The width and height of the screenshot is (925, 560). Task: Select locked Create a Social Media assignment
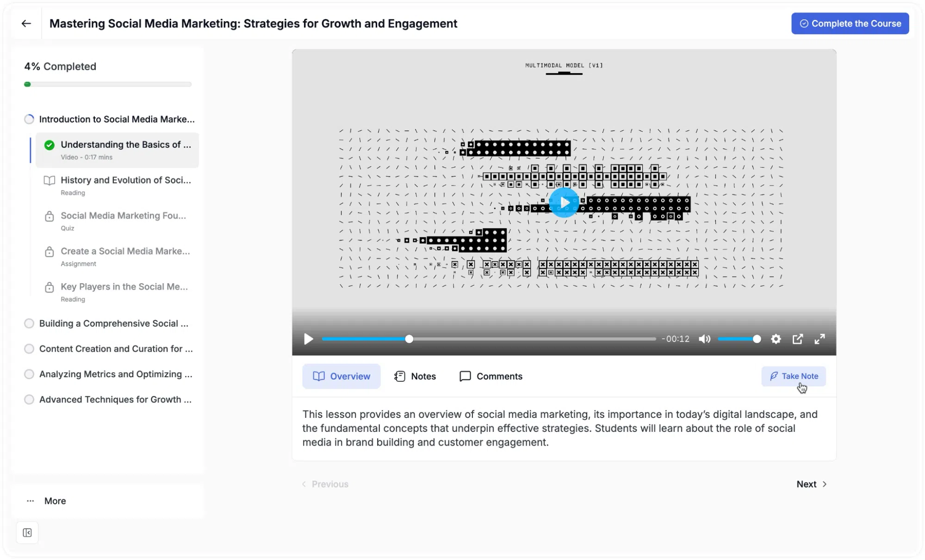click(x=117, y=257)
